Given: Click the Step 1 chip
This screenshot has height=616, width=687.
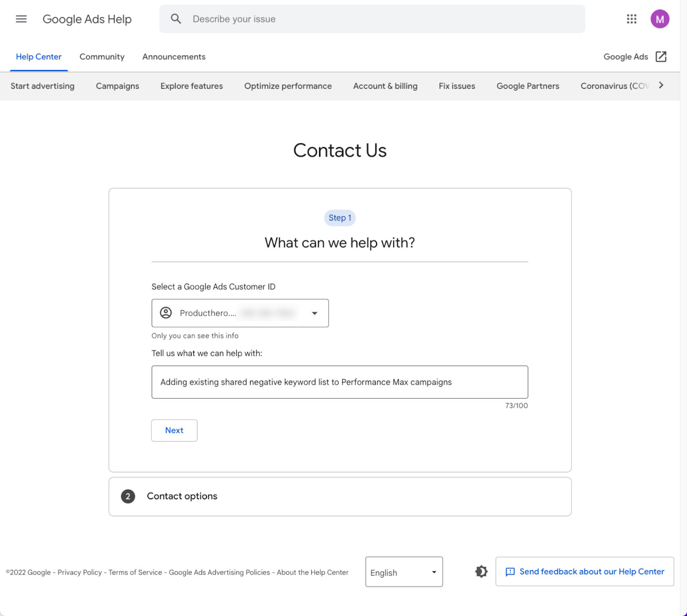Looking at the screenshot, I should [x=340, y=218].
